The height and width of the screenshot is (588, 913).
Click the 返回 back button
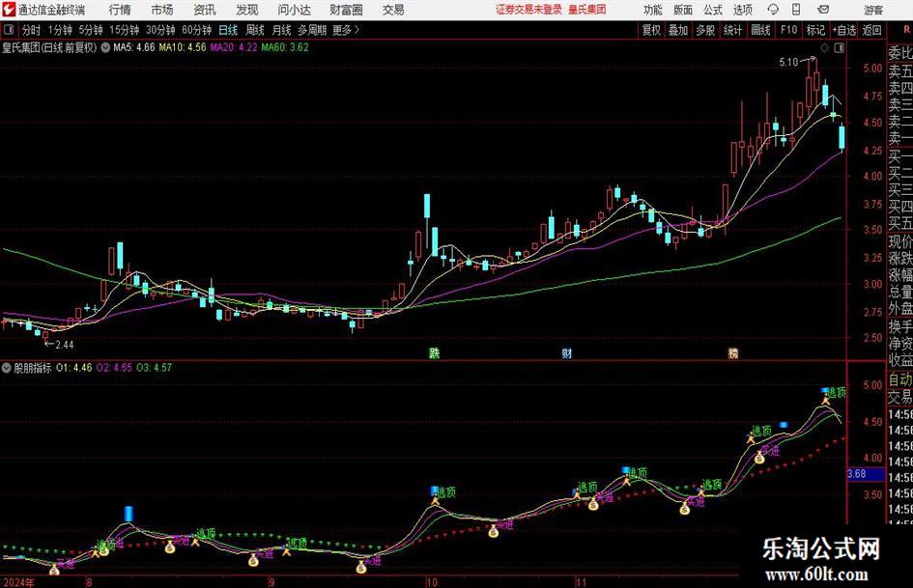click(x=871, y=30)
